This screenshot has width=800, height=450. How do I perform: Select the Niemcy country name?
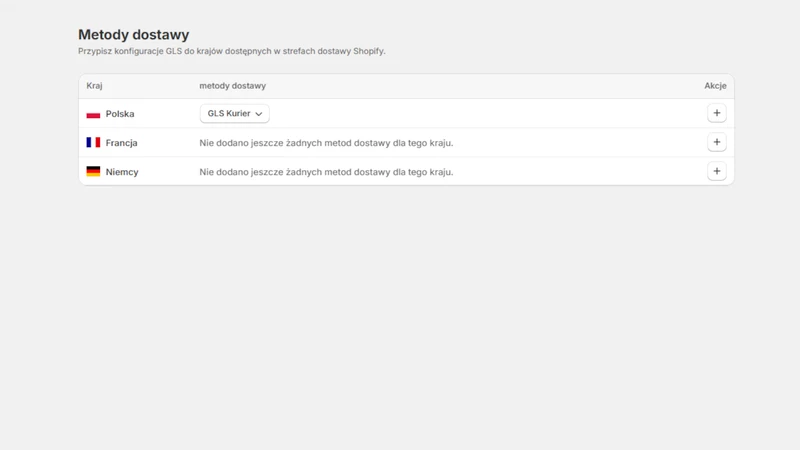[x=122, y=172]
